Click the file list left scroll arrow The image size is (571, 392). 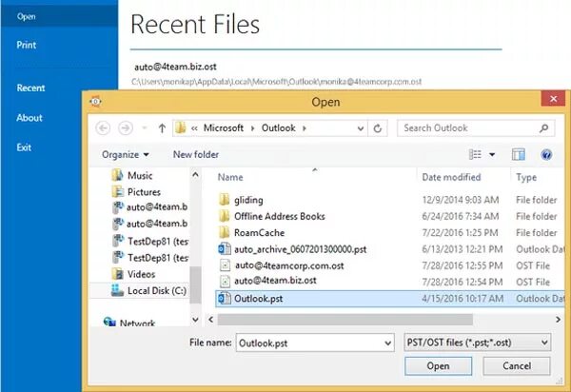211,320
